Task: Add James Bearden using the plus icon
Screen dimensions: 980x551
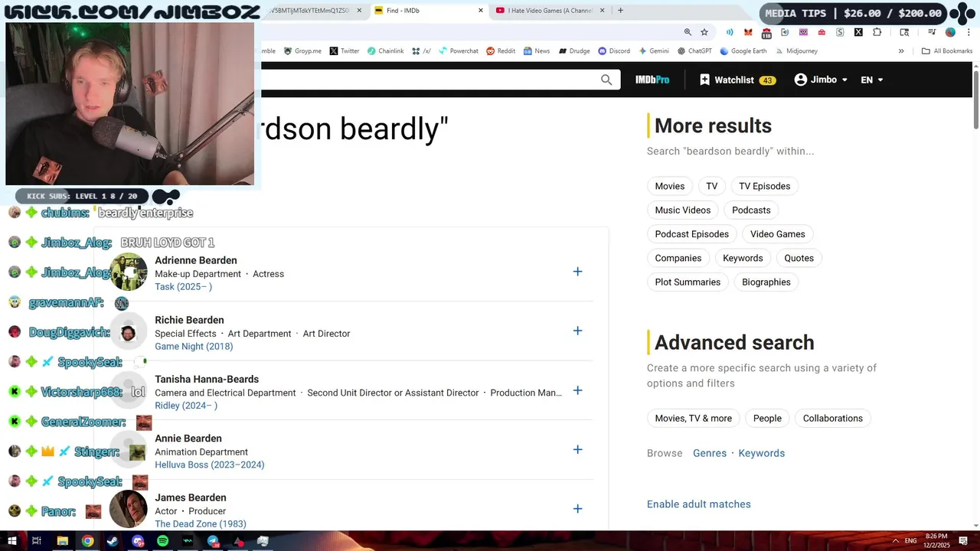Action: (577, 509)
